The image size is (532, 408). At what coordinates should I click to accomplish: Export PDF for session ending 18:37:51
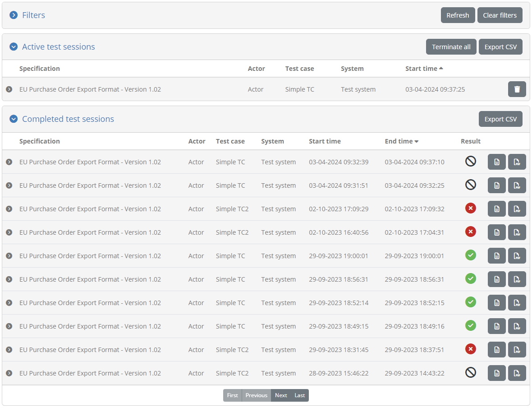[517, 350]
